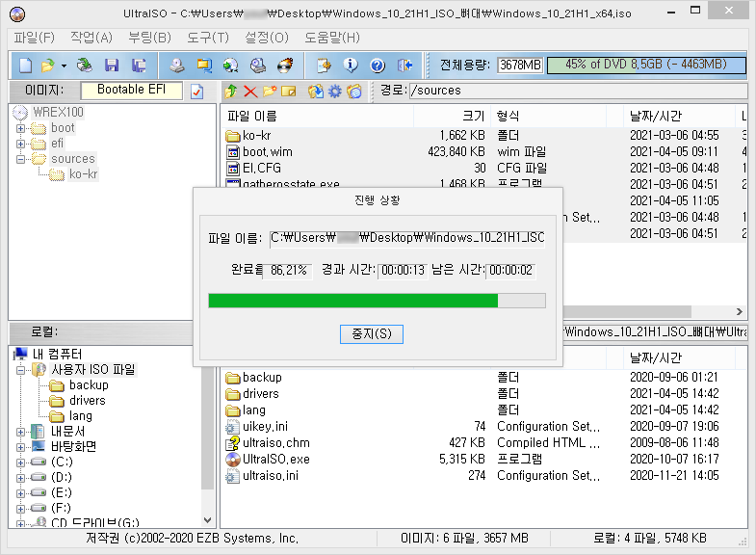This screenshot has width=756, height=555.
Task: Click the Mount to virtual drive icon
Action: (x=258, y=66)
